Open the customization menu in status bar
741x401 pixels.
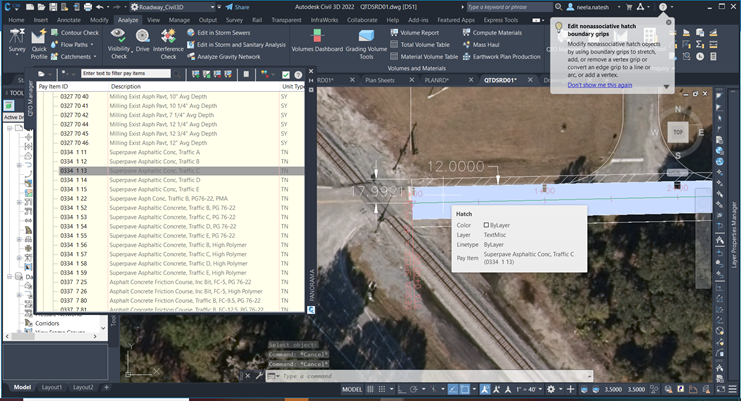pos(732,389)
